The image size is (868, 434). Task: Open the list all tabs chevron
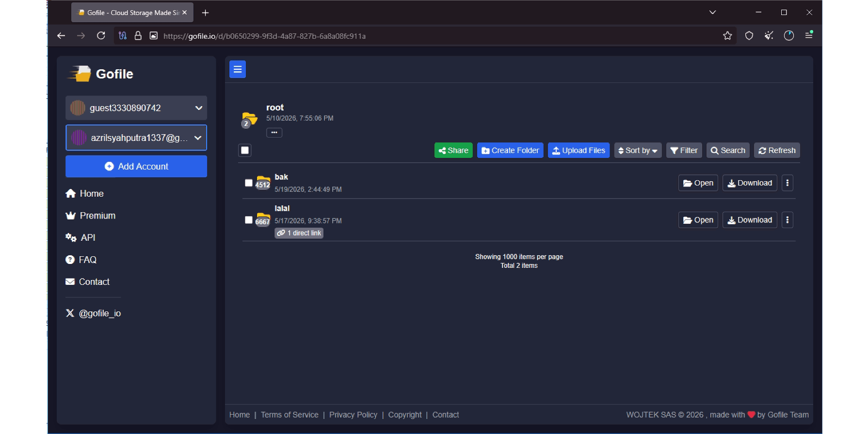tap(712, 13)
